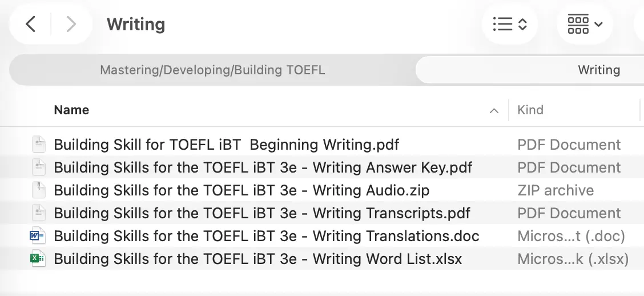Image resolution: width=644 pixels, height=296 pixels.
Task: Click the Word icon for Writing Translations
Action: click(38, 236)
